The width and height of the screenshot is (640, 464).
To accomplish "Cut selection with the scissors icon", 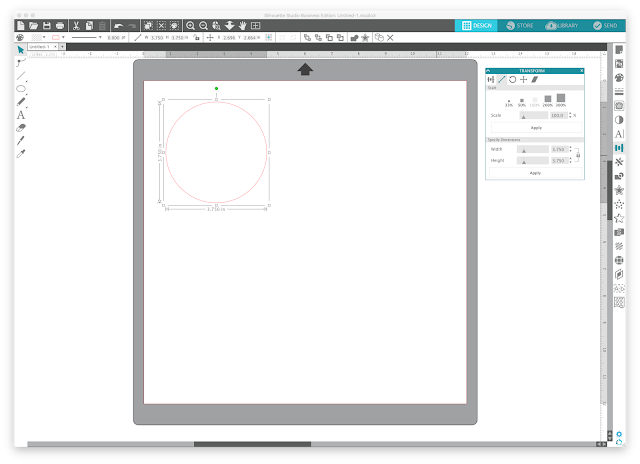I will pyautogui.click(x=76, y=26).
